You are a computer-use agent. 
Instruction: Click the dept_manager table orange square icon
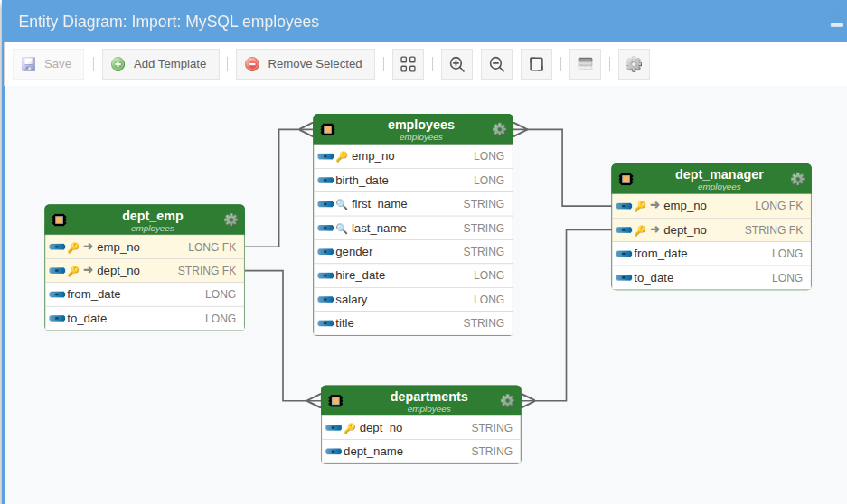(x=626, y=179)
